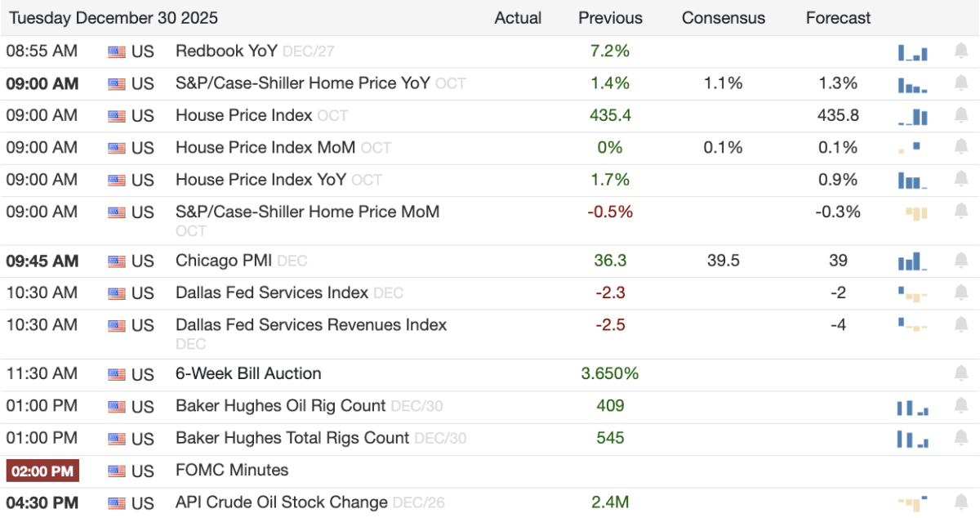Select the Dallas Fed Services Revenues Index event
The image size is (980, 518).
click(x=311, y=325)
